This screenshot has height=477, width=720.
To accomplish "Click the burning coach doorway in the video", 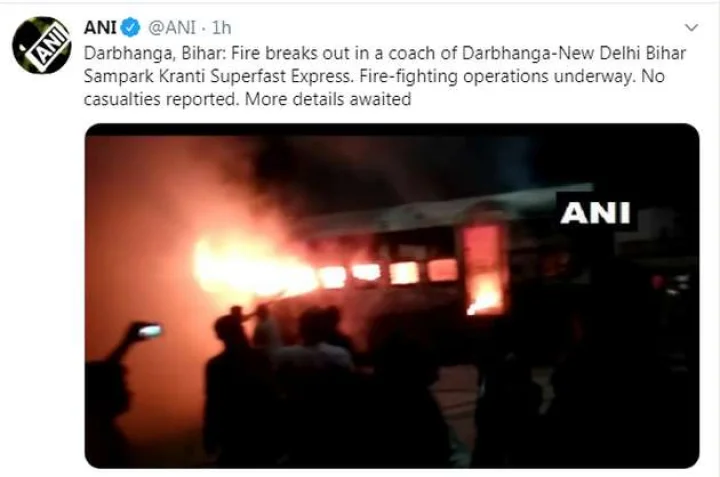I will 484,269.
